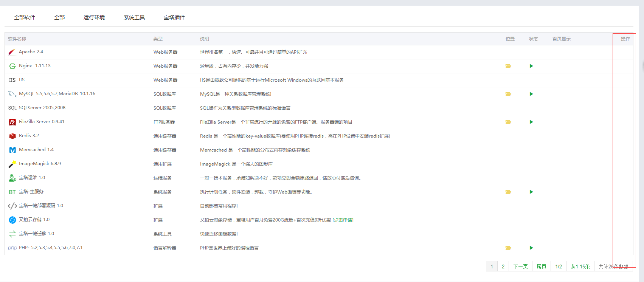This screenshot has height=282, width=644.
Task: Click the 宝塔一键迁移 1.0 name
Action: [36, 234]
